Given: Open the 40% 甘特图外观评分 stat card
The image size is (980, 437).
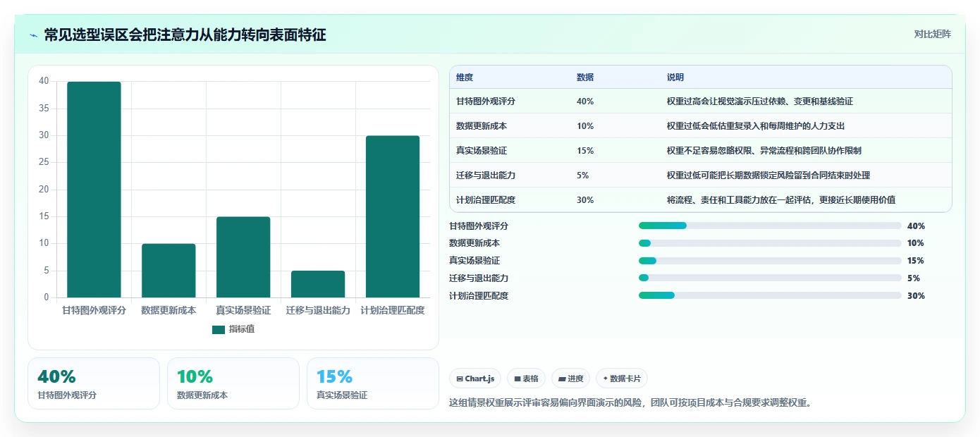Looking at the screenshot, I should coord(94,383).
